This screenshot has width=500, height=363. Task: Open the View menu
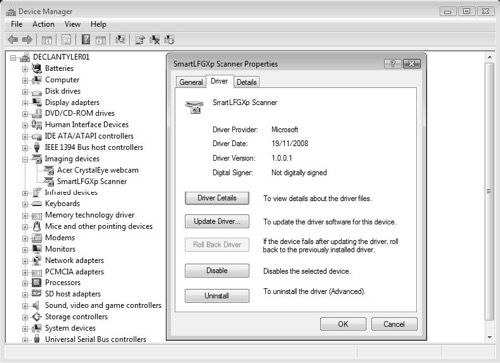[x=72, y=24]
